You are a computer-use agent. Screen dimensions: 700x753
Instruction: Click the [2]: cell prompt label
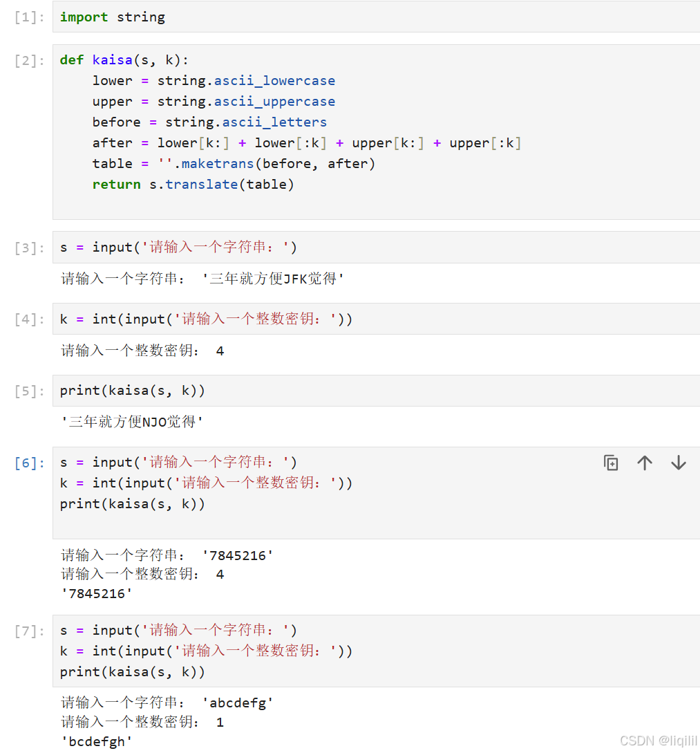pos(29,61)
